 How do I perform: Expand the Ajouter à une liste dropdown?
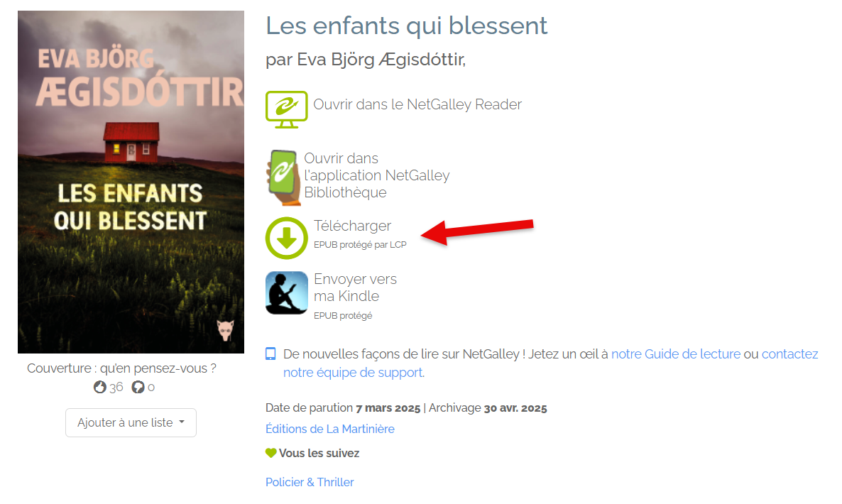[131, 422]
